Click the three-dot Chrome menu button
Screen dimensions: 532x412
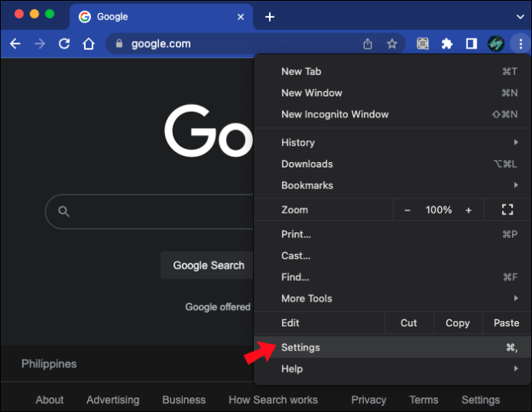520,44
